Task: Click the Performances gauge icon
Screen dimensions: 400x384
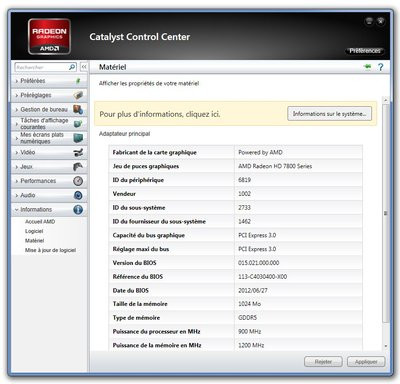Action: [78, 181]
